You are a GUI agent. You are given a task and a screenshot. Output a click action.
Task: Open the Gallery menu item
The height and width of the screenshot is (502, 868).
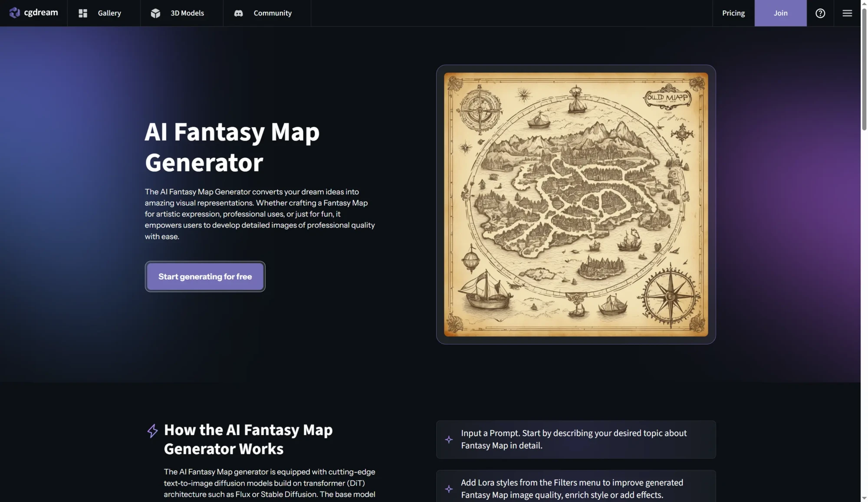104,13
